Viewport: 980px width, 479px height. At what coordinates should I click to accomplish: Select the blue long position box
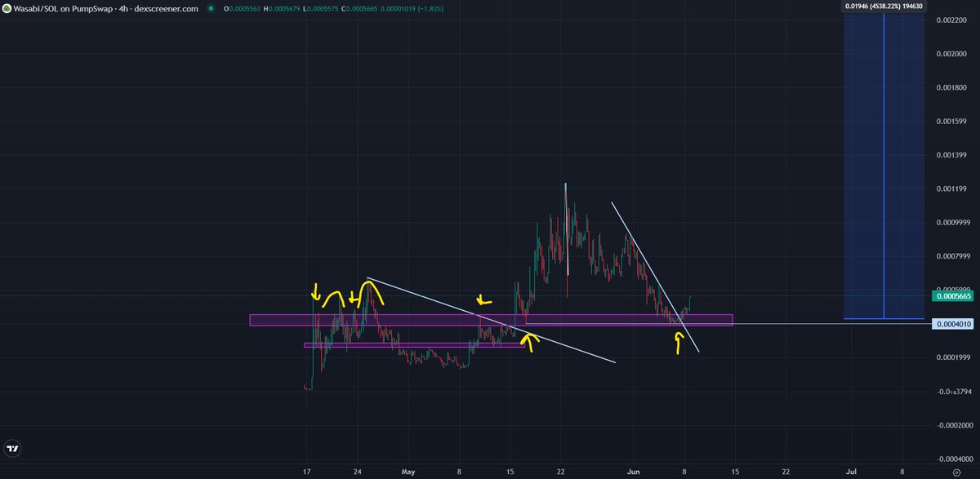[x=884, y=166]
